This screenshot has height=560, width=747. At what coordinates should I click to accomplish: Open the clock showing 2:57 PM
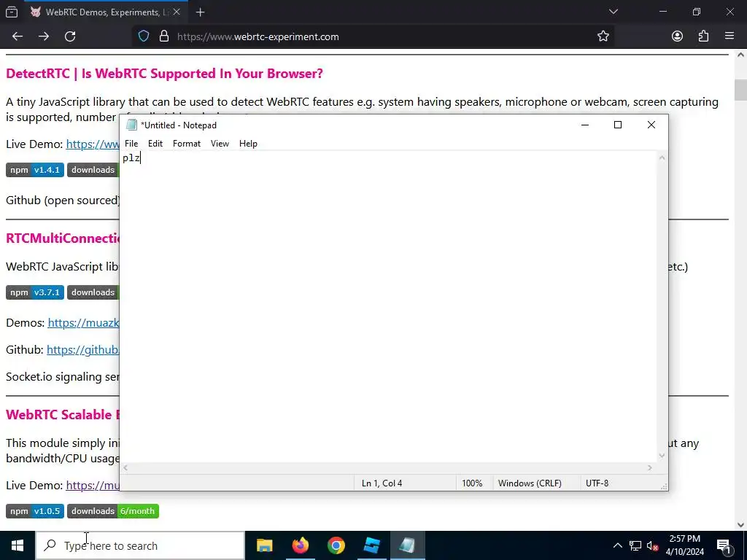pyautogui.click(x=684, y=545)
